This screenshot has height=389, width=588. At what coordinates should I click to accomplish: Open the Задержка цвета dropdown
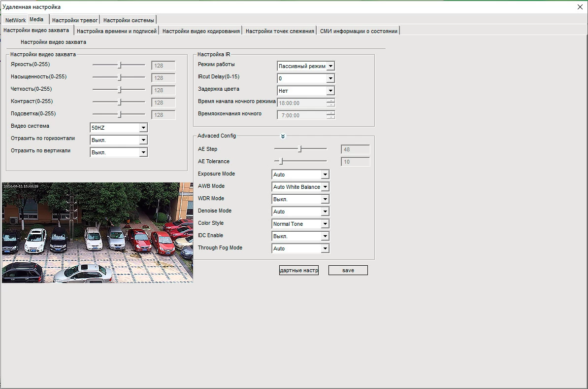tap(306, 91)
